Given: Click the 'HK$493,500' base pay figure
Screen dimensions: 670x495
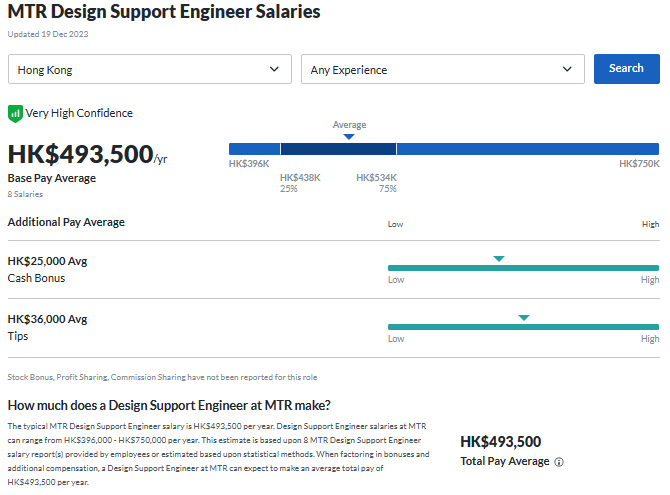Looking at the screenshot, I should (x=81, y=154).
